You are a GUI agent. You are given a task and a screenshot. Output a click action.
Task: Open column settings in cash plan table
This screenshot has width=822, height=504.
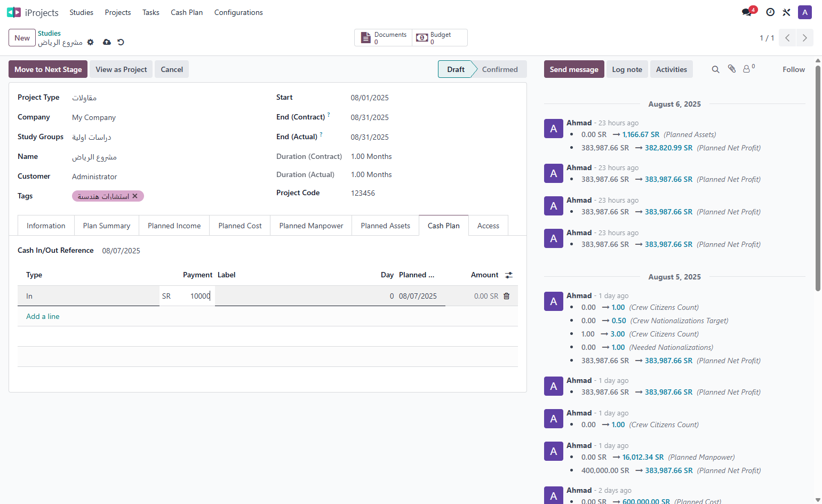pos(509,275)
